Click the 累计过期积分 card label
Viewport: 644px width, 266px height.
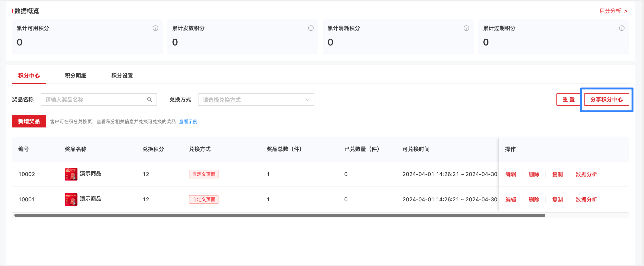[x=499, y=28]
